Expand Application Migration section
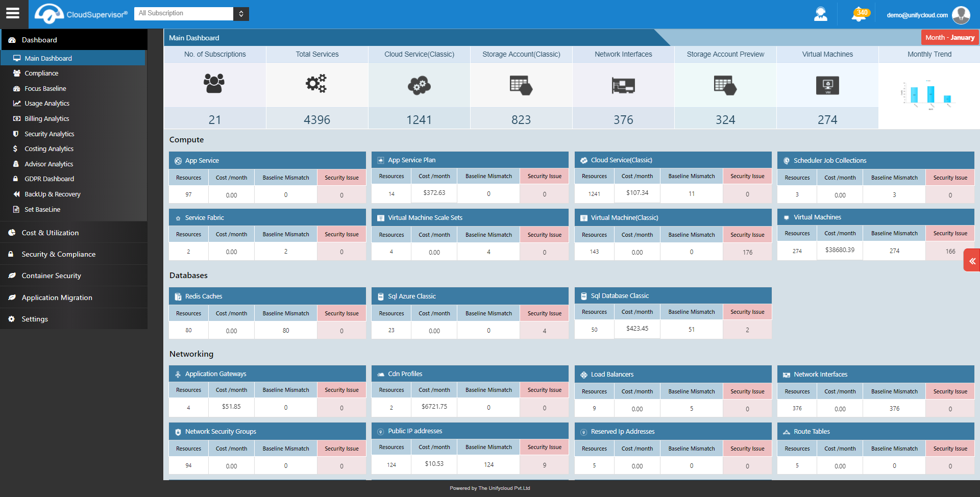Image resolution: width=980 pixels, height=497 pixels. [x=73, y=297]
